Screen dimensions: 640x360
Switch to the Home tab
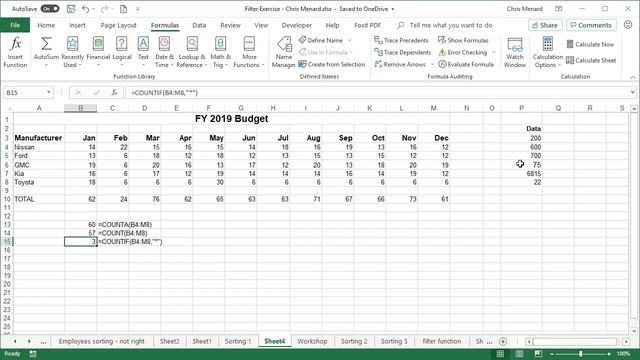pyautogui.click(x=46, y=25)
